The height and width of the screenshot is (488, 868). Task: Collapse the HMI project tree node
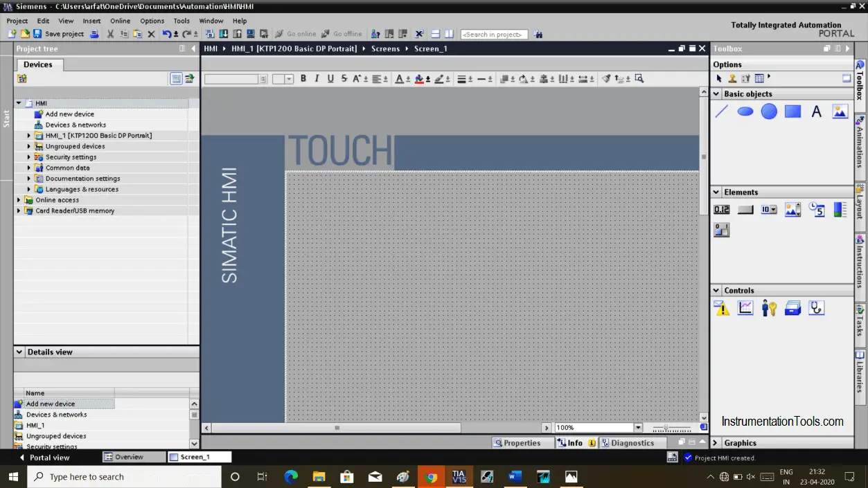19,103
